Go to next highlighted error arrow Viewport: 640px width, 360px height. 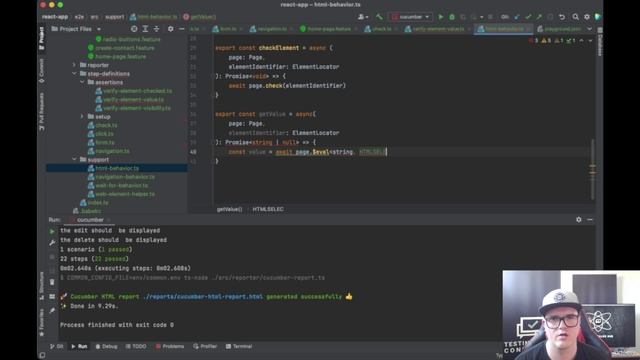590,40
